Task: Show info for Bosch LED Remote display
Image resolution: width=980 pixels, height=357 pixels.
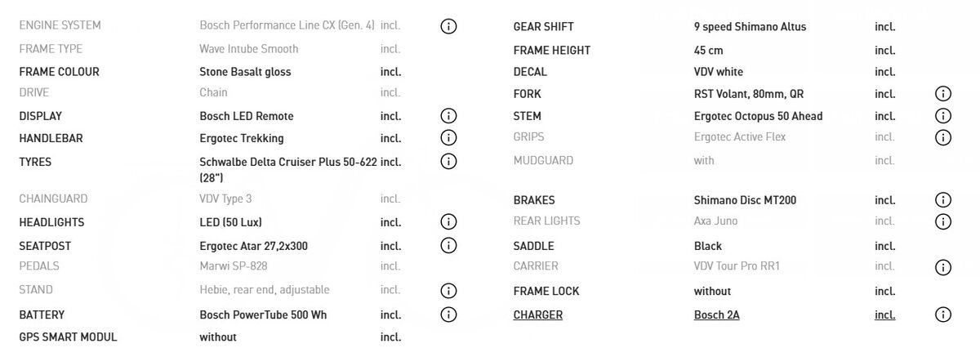Action: coord(448,116)
